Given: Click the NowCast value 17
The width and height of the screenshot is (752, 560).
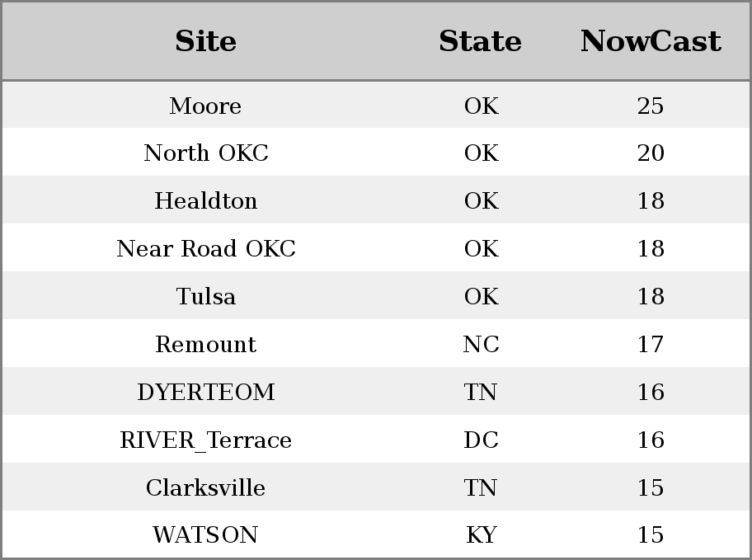Looking at the screenshot, I should (651, 344).
